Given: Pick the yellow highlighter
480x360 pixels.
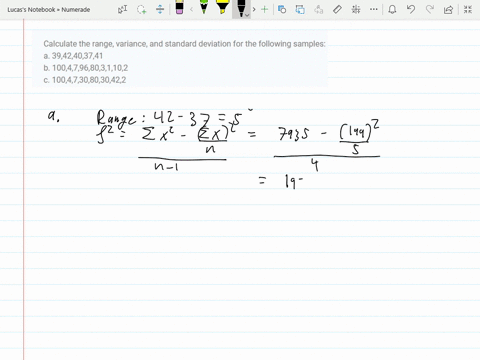Looking at the screenshot, I should 222,7.
